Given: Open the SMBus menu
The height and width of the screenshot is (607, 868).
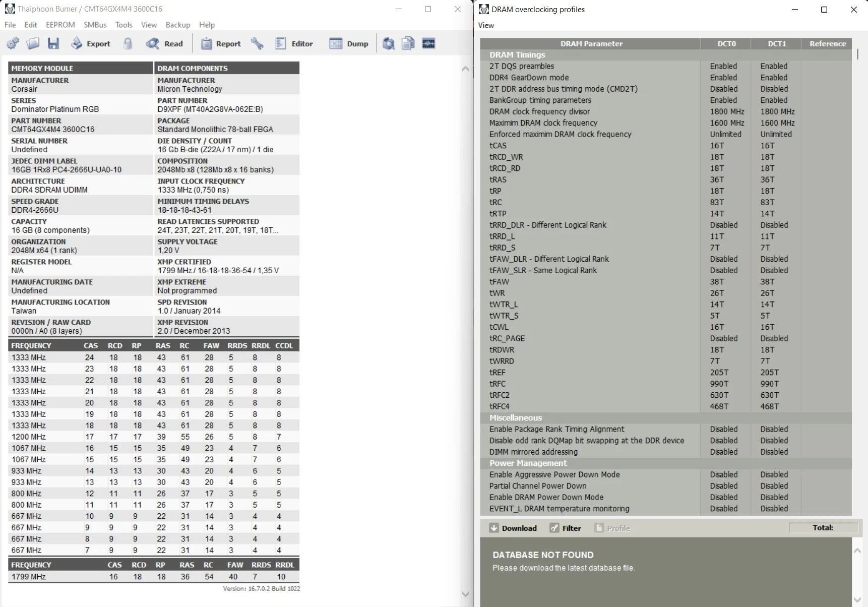Looking at the screenshot, I should 95,25.
